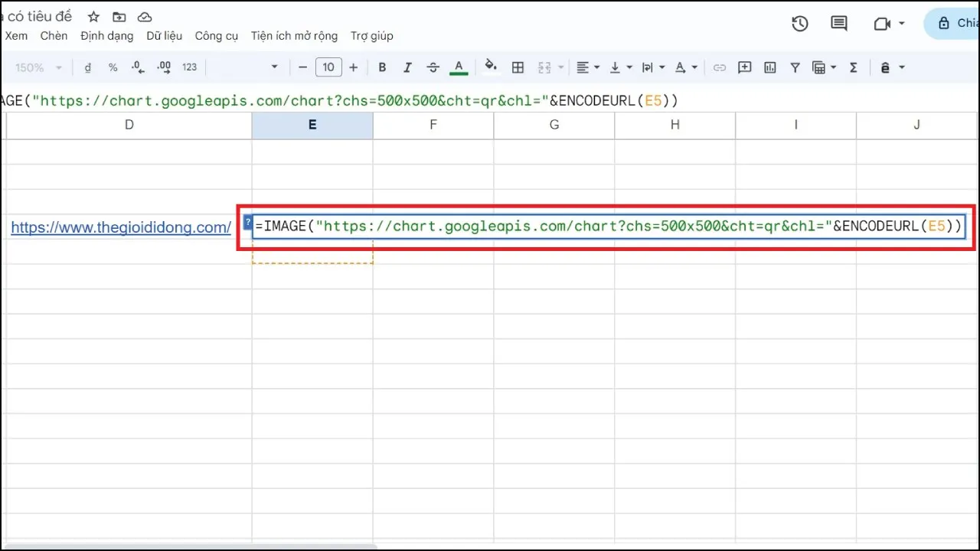The image size is (980, 551).
Task: Decrease font size with minus
Action: click(302, 67)
